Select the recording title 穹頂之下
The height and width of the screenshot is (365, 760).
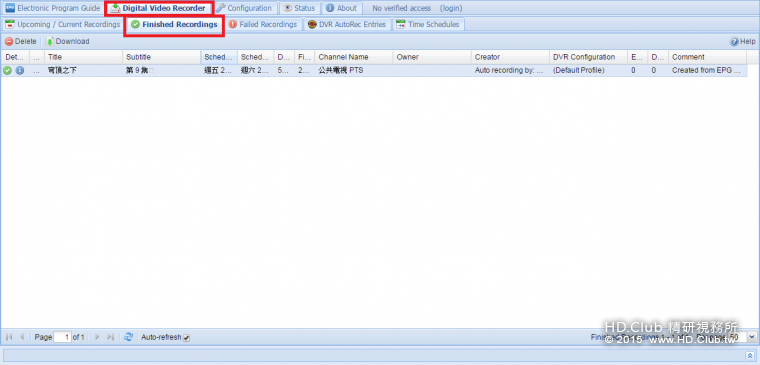tap(62, 70)
